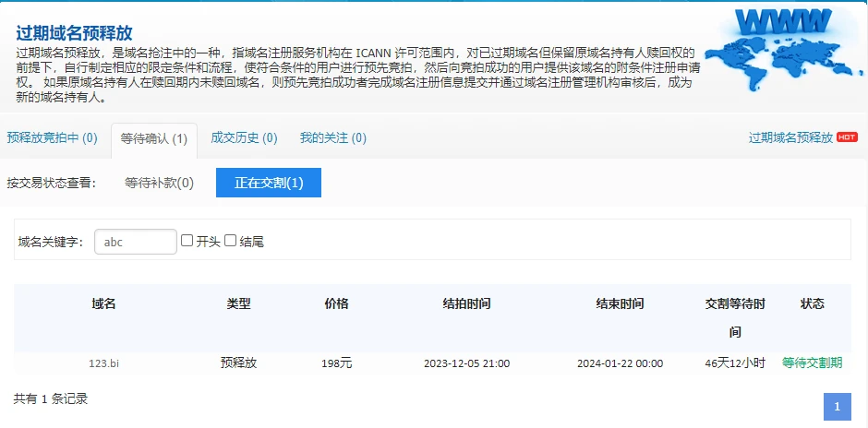
Task: Click the 结束时间 column header
Action: [620, 303]
